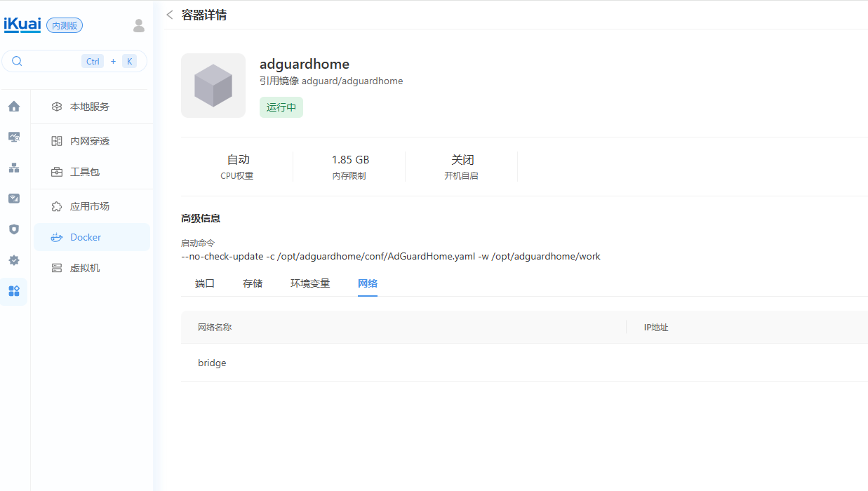Open the wireless icon in the sidebar rail
This screenshot has height=491, width=868.
(14, 199)
